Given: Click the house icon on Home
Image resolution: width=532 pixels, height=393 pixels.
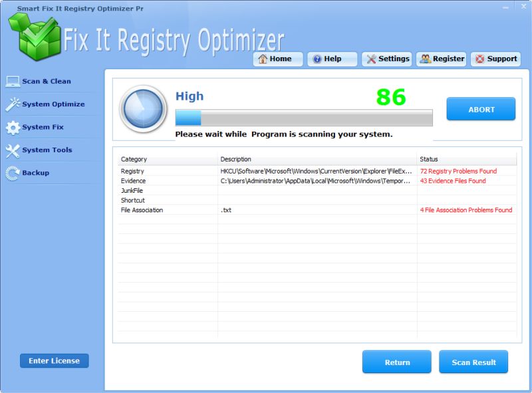Looking at the screenshot, I should pyautogui.click(x=263, y=59).
